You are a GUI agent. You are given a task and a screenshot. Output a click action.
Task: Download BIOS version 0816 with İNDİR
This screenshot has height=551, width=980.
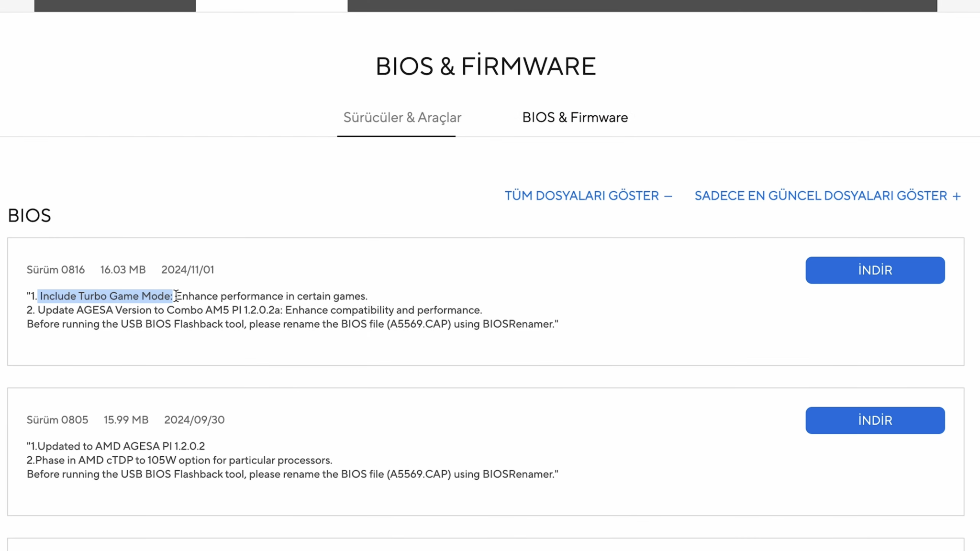875,270
